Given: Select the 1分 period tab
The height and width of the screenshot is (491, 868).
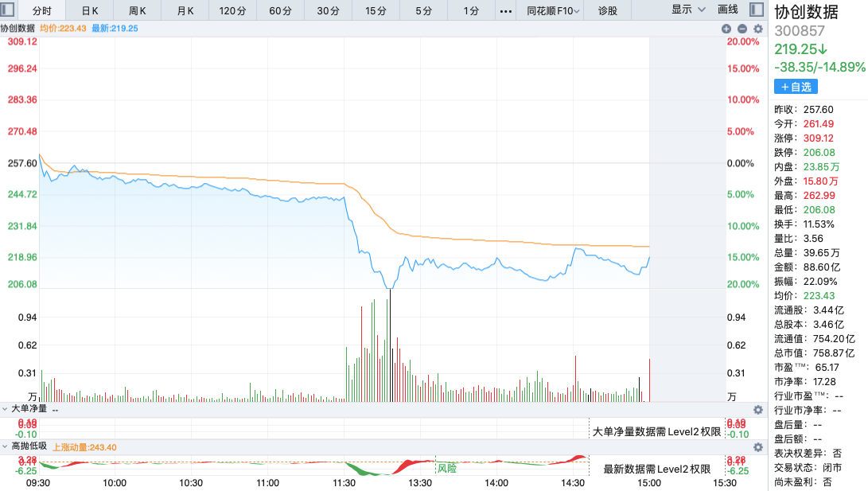Looking at the screenshot, I should (x=471, y=10).
